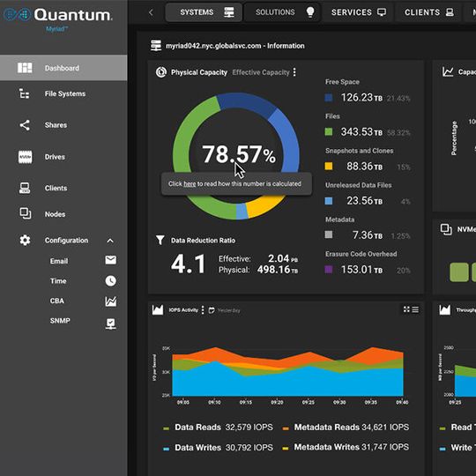The width and height of the screenshot is (476, 476).
Task: Click the NVMe Drives icon in the sidebar
Action: (x=25, y=157)
